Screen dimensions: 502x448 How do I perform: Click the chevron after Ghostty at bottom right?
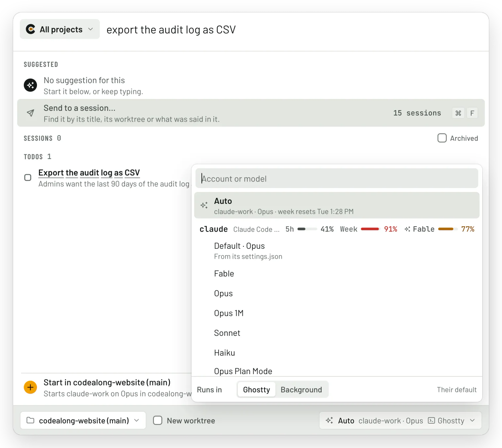(x=472, y=420)
